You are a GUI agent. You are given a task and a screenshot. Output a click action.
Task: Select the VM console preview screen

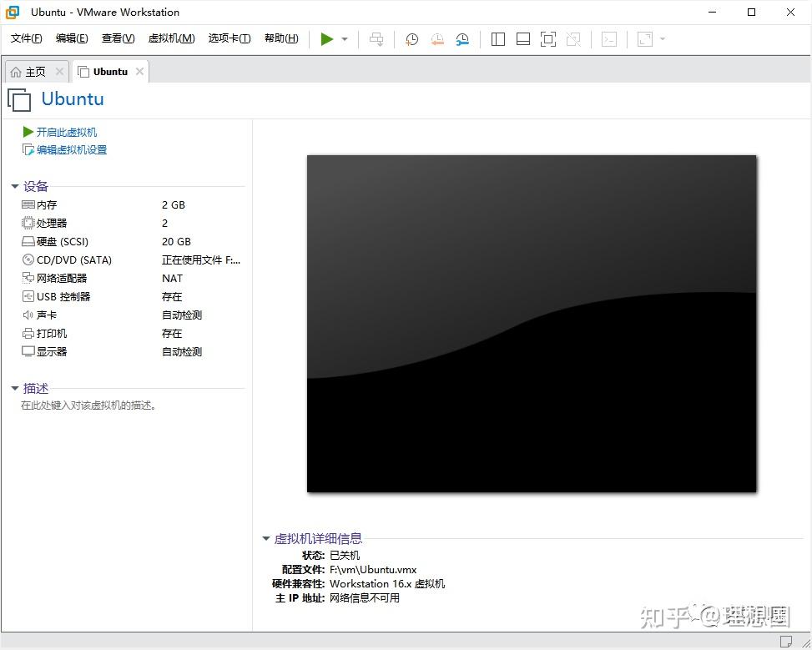[x=532, y=324]
